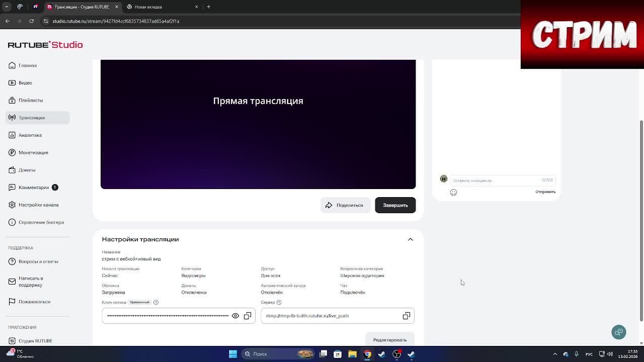Image resolution: width=644 pixels, height=362 pixels.
Task: Show the stream key with eye icon
Action: click(235, 316)
